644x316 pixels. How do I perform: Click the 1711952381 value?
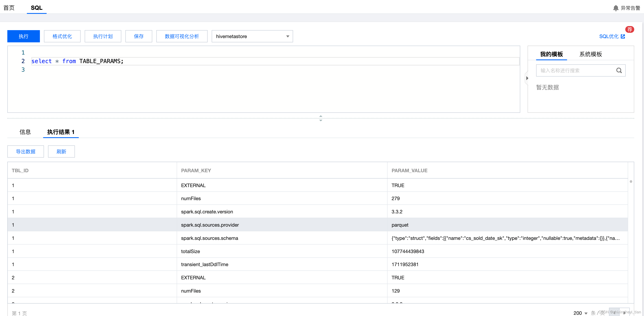[405, 264]
